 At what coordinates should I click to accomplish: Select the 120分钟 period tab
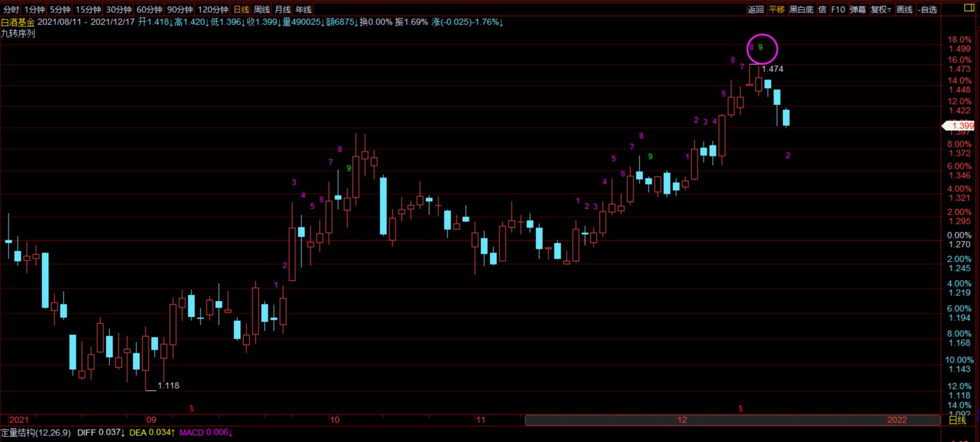(213, 10)
